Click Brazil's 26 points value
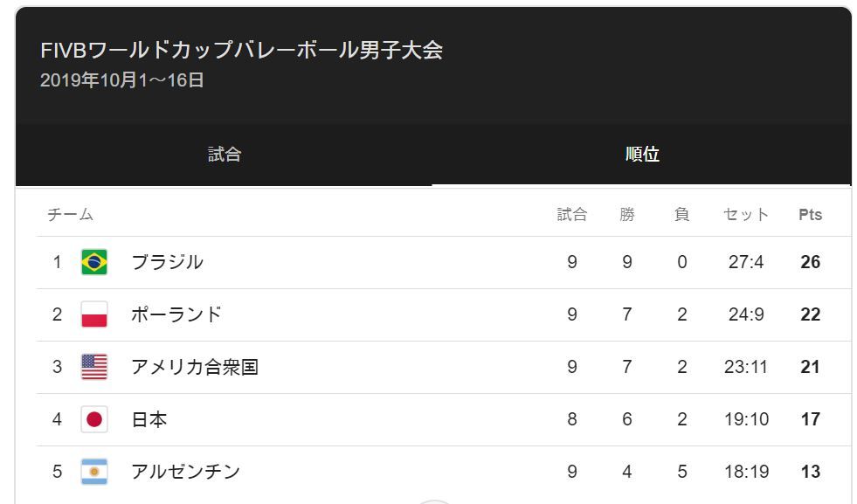857x504 pixels. click(x=810, y=262)
